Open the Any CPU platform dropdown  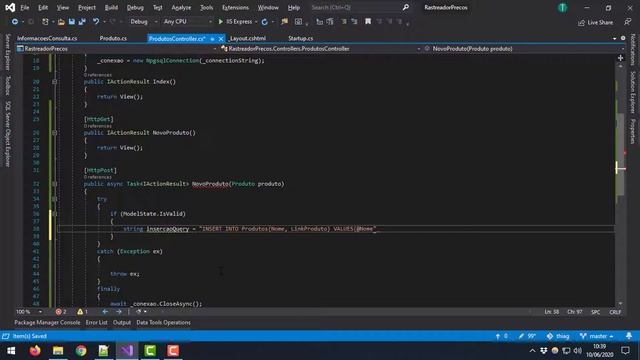(x=187, y=22)
